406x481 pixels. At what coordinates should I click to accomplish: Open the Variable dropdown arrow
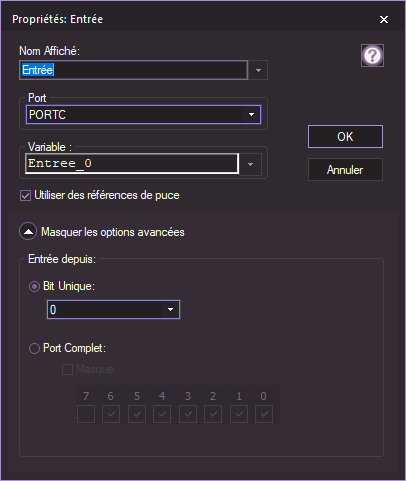[250, 164]
